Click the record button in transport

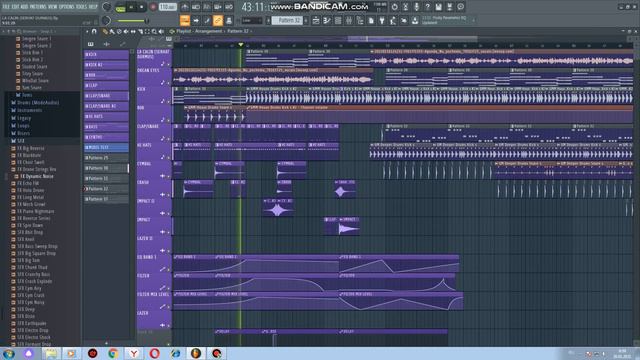click(153, 7)
